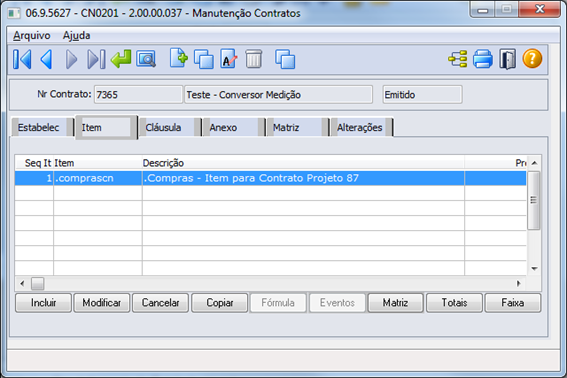Image resolution: width=567 pixels, height=378 pixels.
Task: Open the Ajuda menu
Action: [76, 35]
